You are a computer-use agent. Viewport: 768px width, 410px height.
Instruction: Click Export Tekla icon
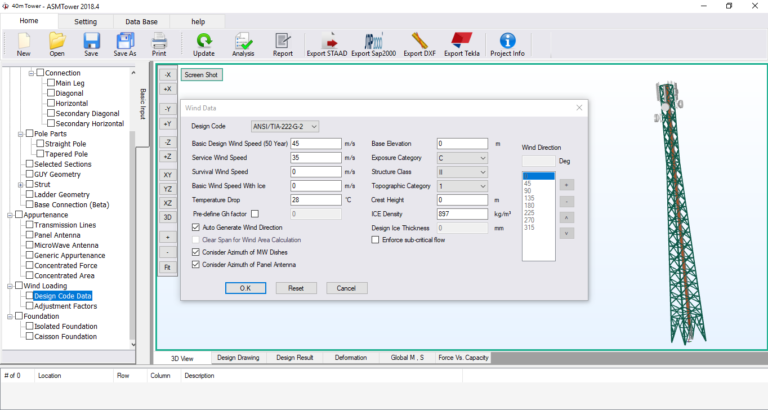click(461, 45)
